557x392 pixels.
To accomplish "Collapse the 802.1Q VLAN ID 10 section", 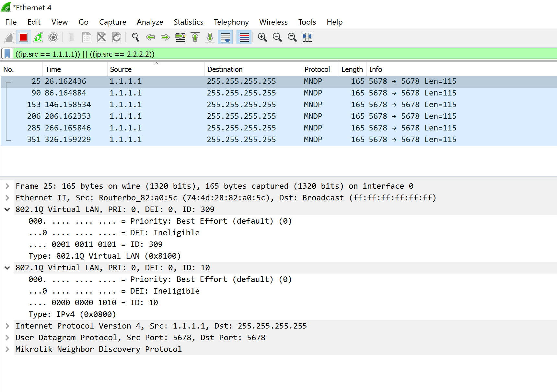I will tap(7, 268).
